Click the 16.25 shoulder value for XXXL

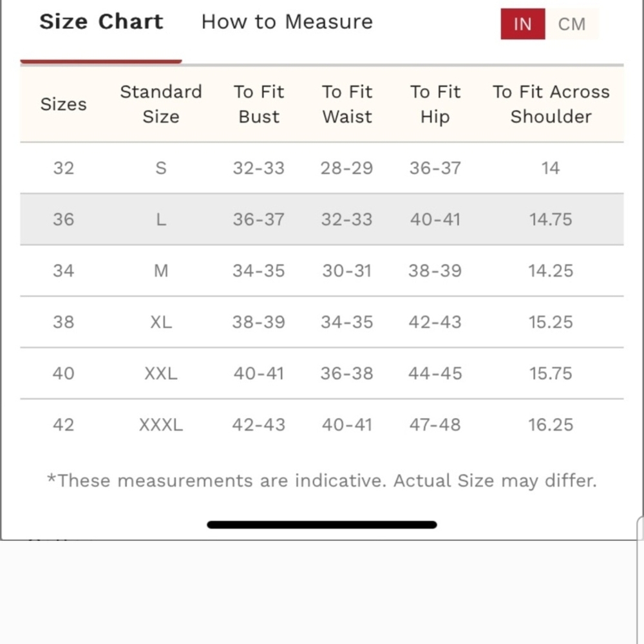(x=551, y=424)
